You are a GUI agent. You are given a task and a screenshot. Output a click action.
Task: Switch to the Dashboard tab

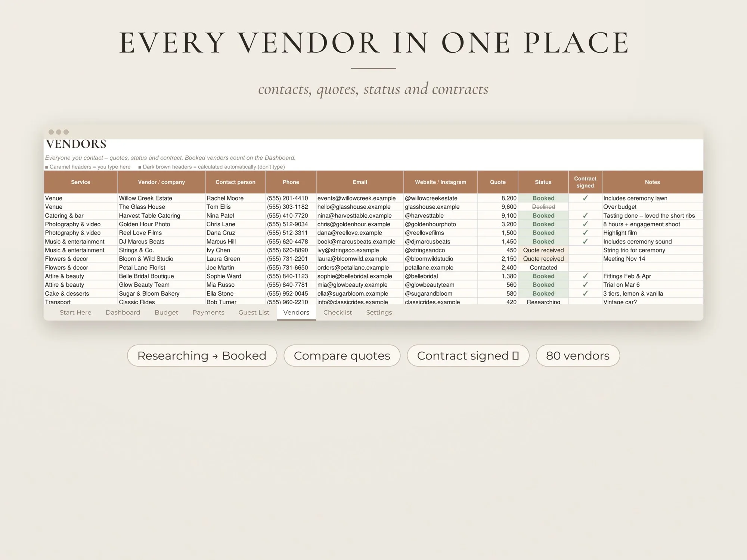[123, 312]
